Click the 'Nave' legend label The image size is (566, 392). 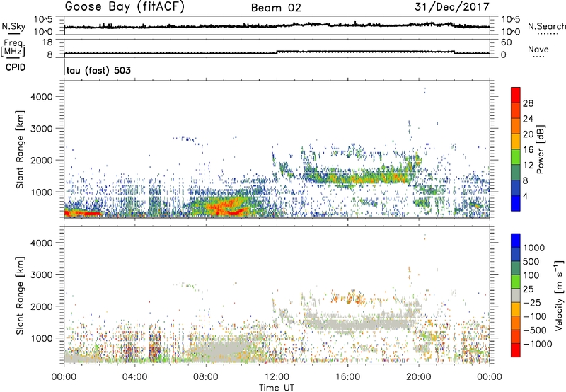tap(538, 49)
